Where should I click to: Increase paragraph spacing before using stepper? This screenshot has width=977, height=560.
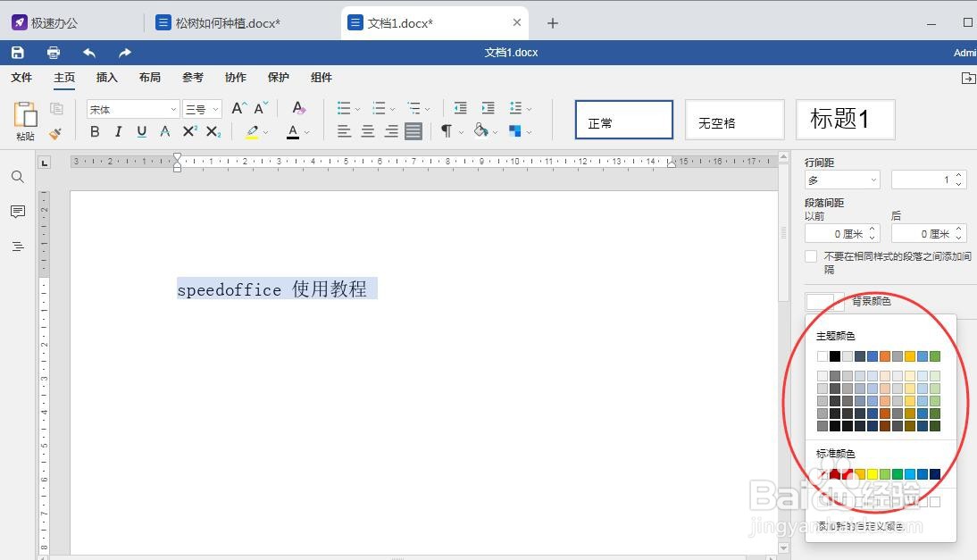(x=872, y=228)
